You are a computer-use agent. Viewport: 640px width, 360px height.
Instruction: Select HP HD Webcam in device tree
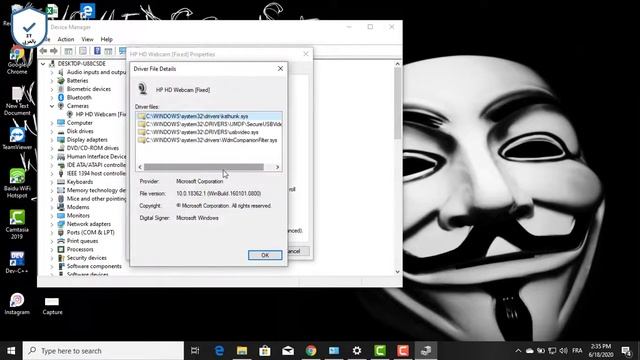100,114
